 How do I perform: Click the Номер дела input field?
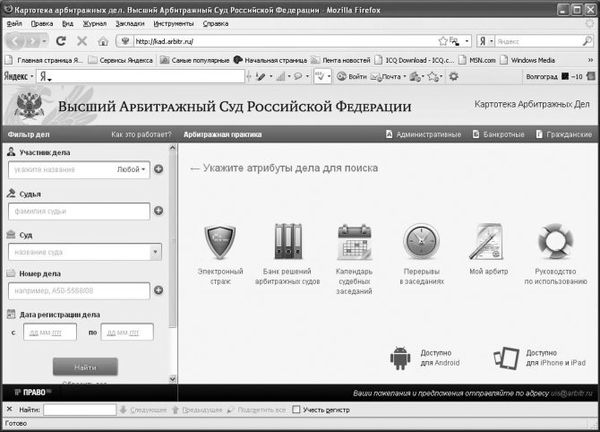[x=76, y=291]
